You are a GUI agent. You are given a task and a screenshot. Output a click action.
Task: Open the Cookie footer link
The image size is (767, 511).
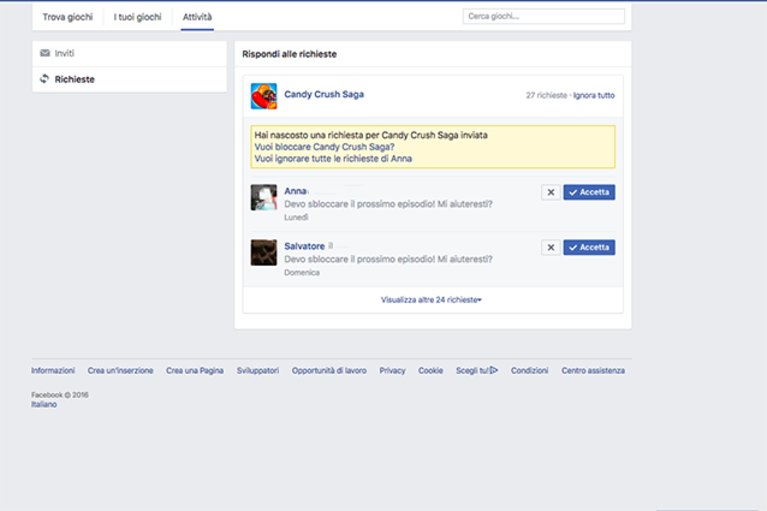430,371
